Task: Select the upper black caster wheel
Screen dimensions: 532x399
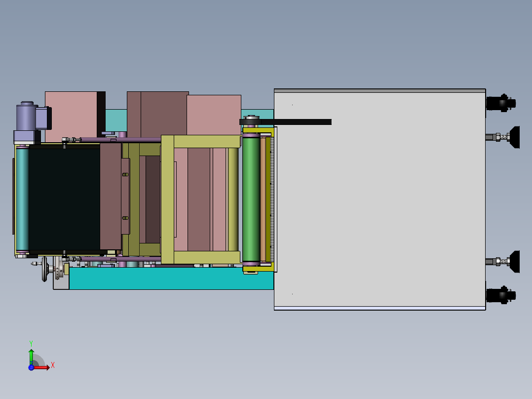Action: coord(501,103)
